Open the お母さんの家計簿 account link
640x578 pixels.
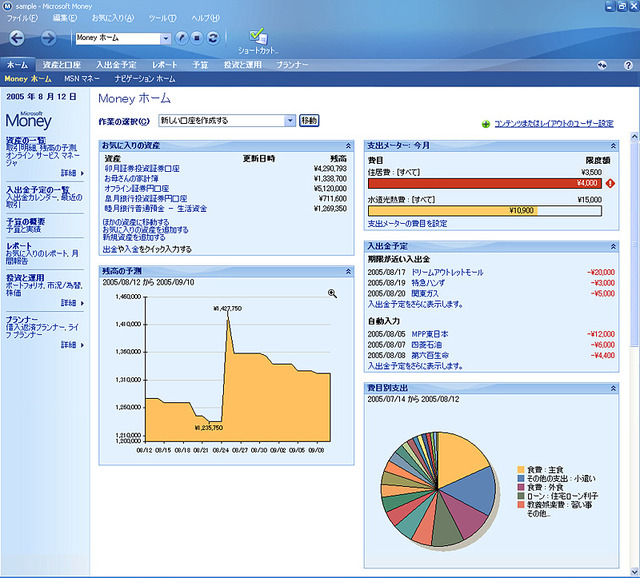click(131, 178)
